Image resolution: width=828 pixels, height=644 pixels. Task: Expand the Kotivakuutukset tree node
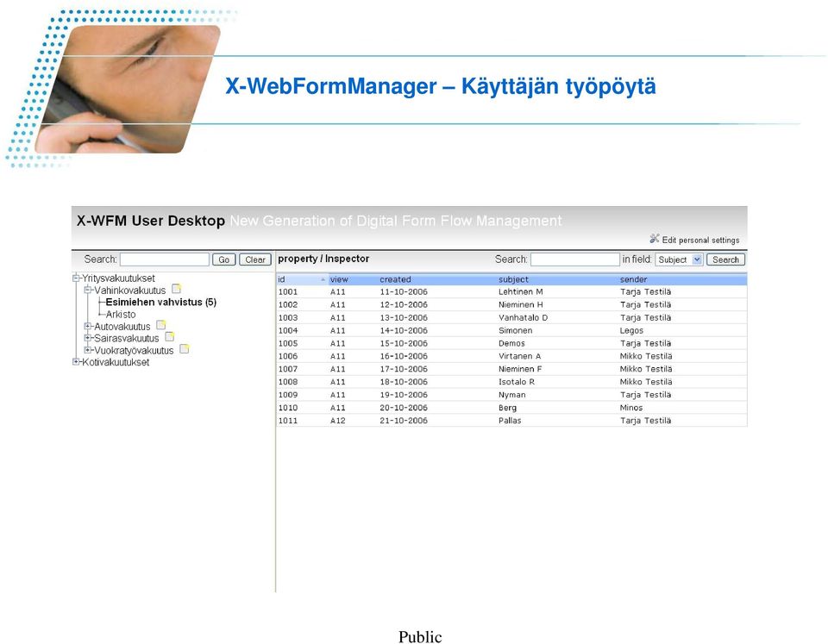(x=76, y=361)
